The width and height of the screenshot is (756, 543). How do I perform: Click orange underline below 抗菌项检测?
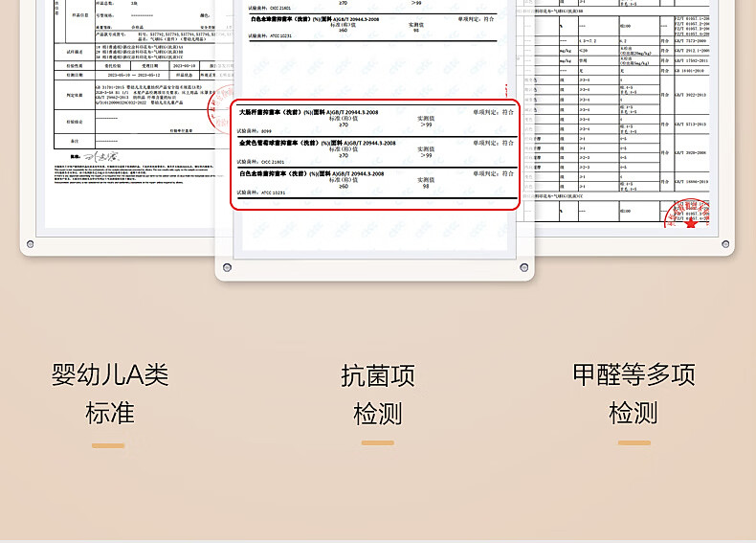tap(378, 443)
